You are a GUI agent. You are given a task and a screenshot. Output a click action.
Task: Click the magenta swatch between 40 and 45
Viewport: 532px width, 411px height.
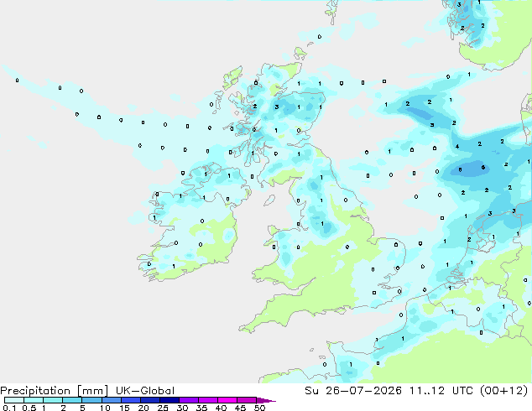pos(227,400)
